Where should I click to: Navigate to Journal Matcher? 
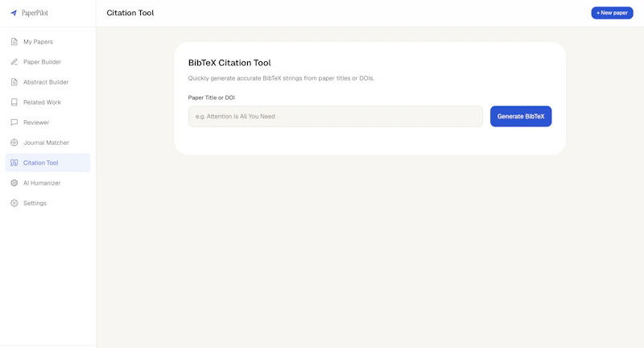tap(47, 143)
